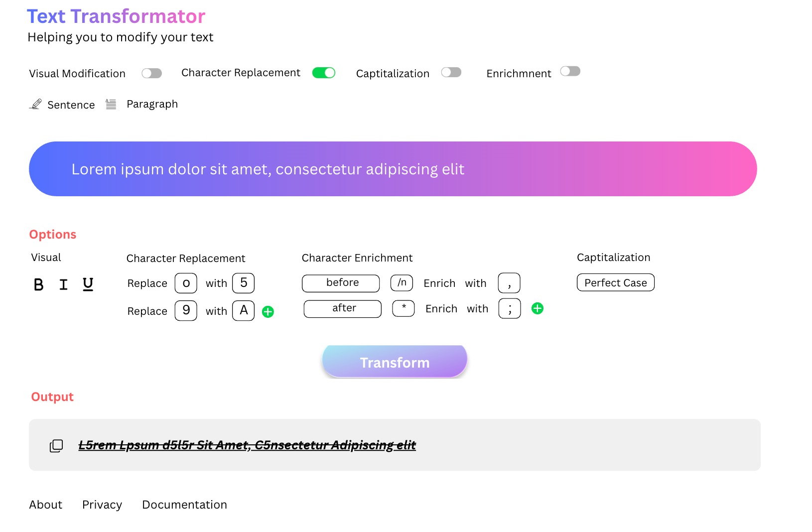Edit the replace character 'o' box
Screen dimensions: 812x532
186,283
